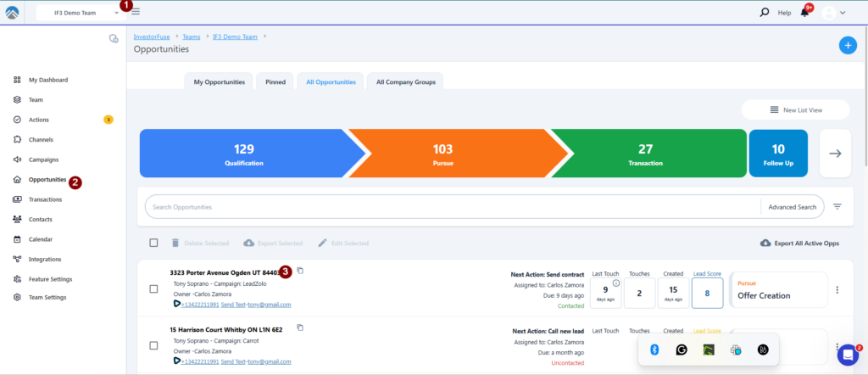868x375 pixels.
Task: Click the New List View lines icon
Action: pos(775,109)
